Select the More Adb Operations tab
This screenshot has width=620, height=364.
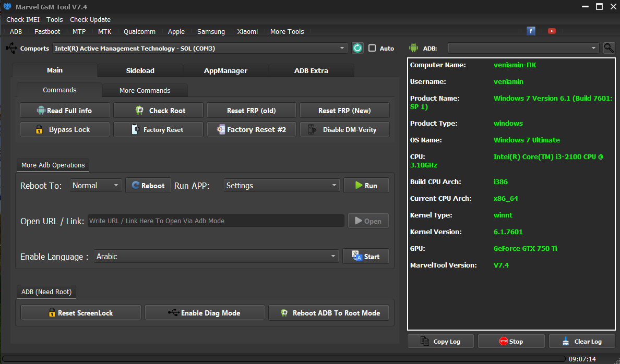(x=53, y=165)
